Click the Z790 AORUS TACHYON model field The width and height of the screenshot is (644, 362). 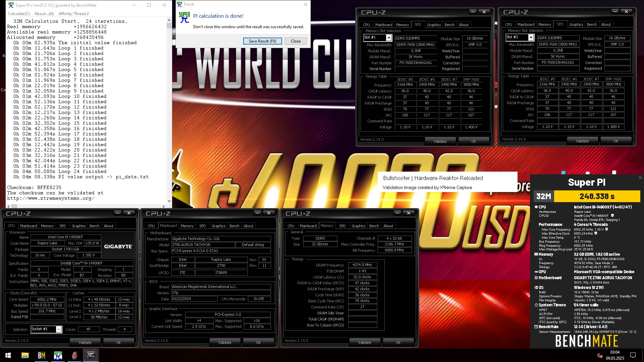pos(203,245)
